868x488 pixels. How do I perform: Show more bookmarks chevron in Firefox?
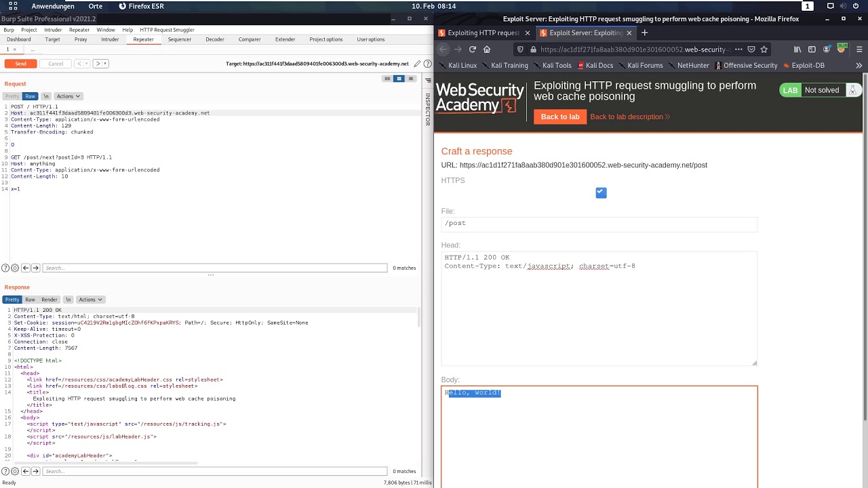pos(859,66)
